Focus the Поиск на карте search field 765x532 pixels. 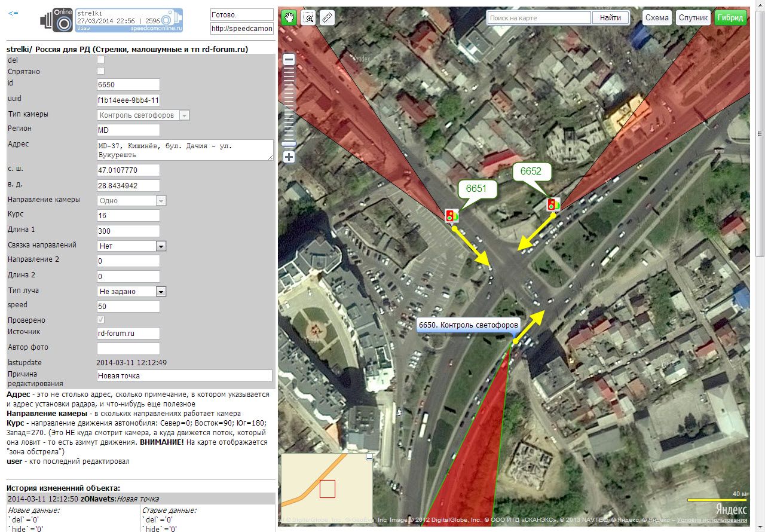(539, 18)
